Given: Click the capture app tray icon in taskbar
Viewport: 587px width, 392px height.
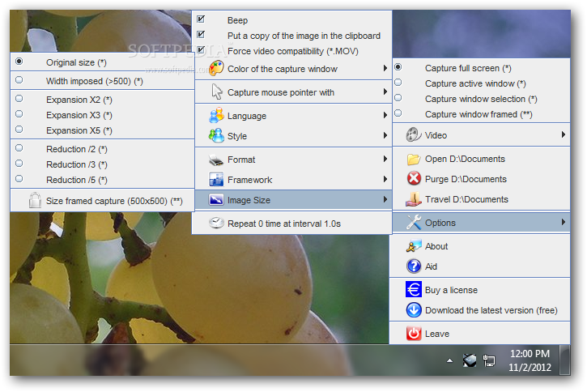Looking at the screenshot, I should coord(470,360).
